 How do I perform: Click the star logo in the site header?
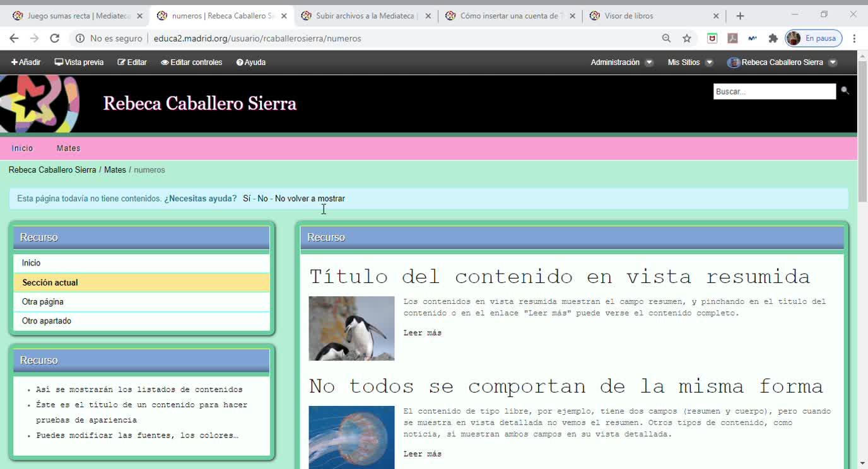click(x=40, y=104)
